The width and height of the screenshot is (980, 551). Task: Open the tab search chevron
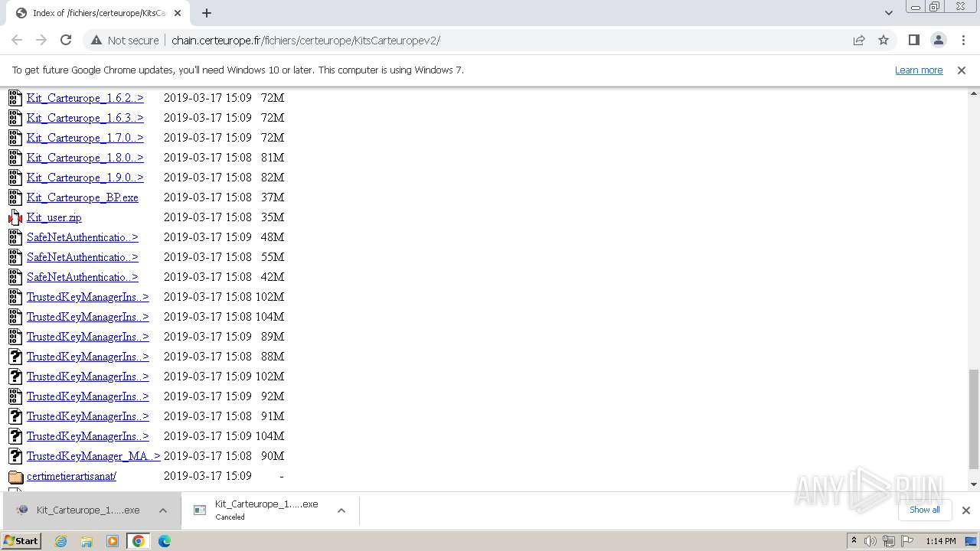tap(888, 13)
